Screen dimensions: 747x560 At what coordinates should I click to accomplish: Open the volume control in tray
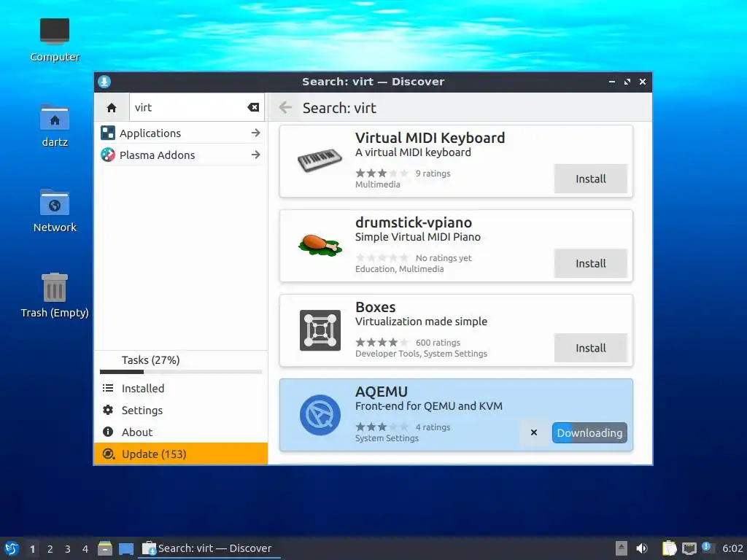point(642,548)
